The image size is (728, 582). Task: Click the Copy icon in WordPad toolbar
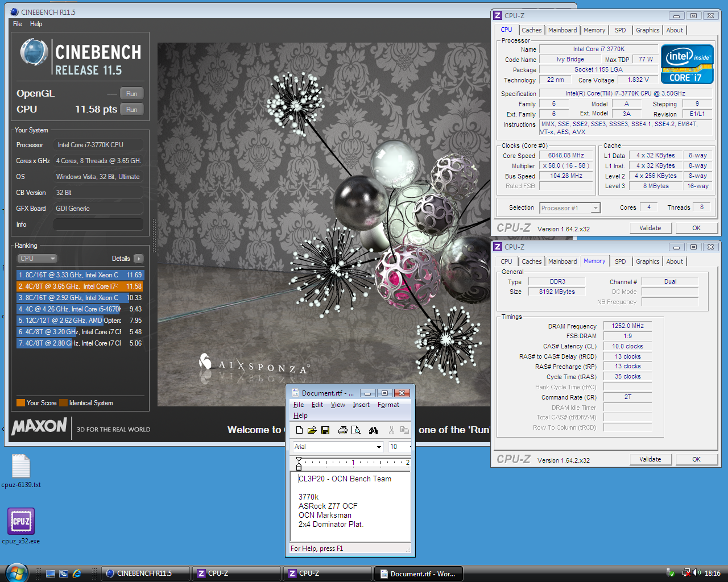click(404, 430)
